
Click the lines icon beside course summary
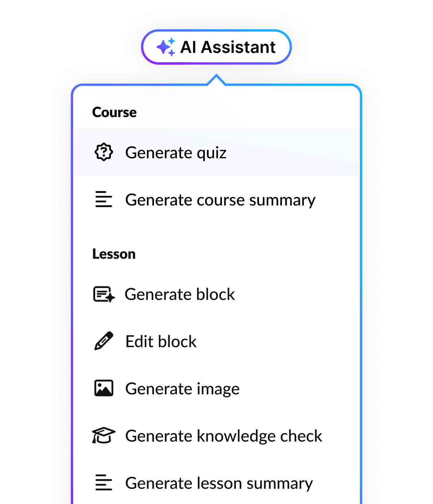point(104,199)
